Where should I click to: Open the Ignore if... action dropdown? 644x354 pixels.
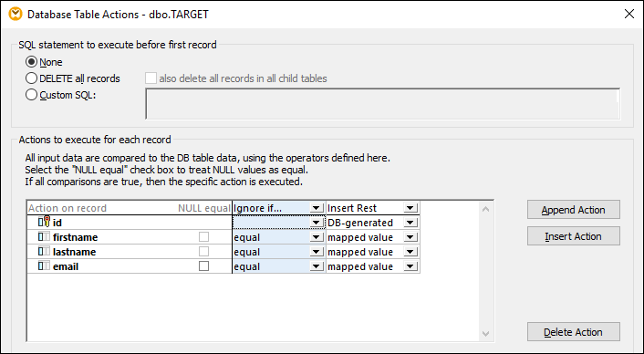(316, 208)
